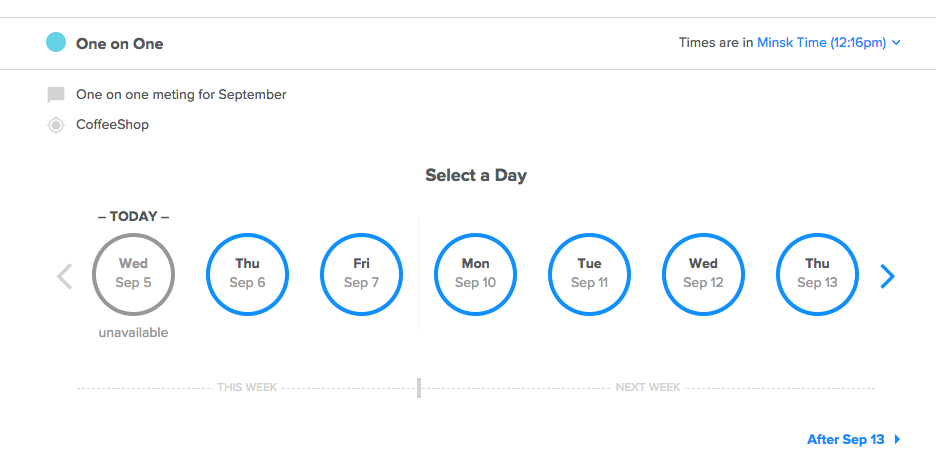The width and height of the screenshot is (936, 457).
Task: Go to previous days with left arrow
Action: point(65,276)
